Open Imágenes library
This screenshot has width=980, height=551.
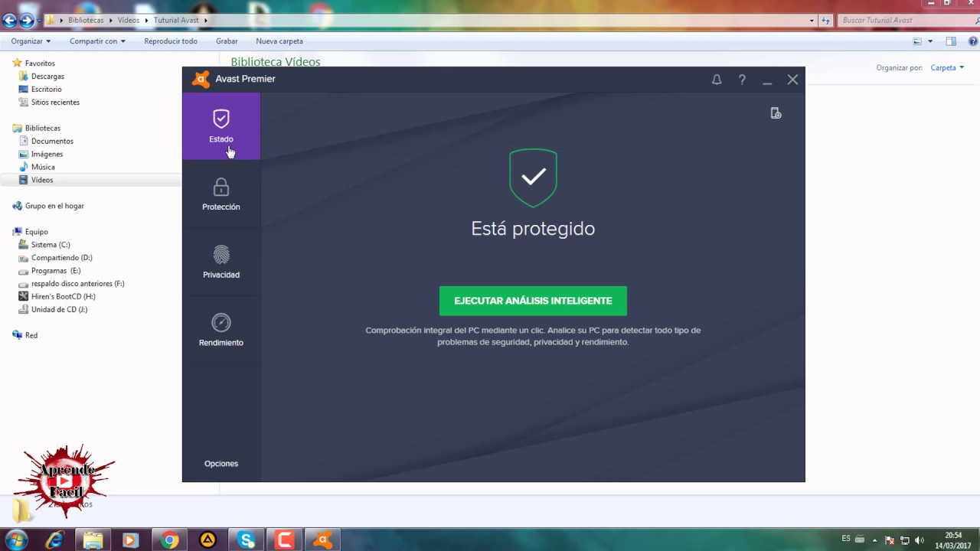[47, 155]
